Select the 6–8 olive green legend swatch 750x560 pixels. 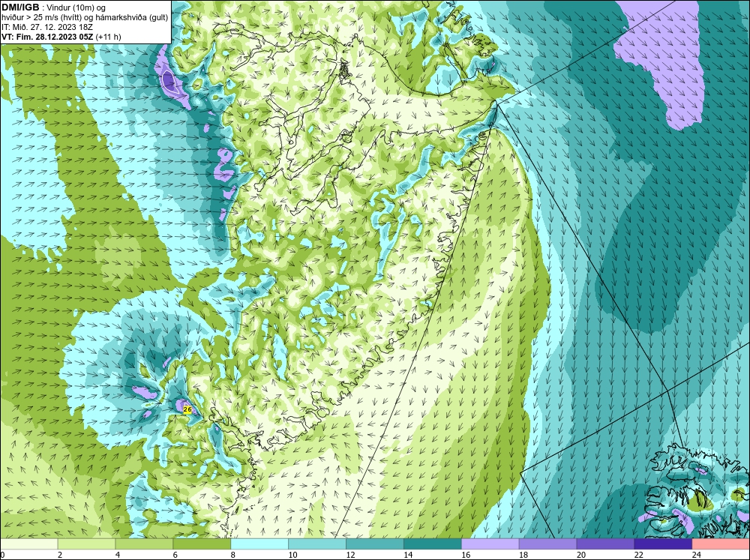[x=202, y=544]
